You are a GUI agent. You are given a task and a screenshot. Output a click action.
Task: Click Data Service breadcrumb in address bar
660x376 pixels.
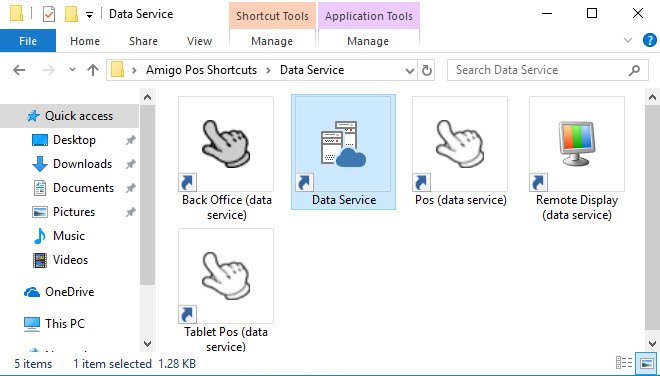312,70
